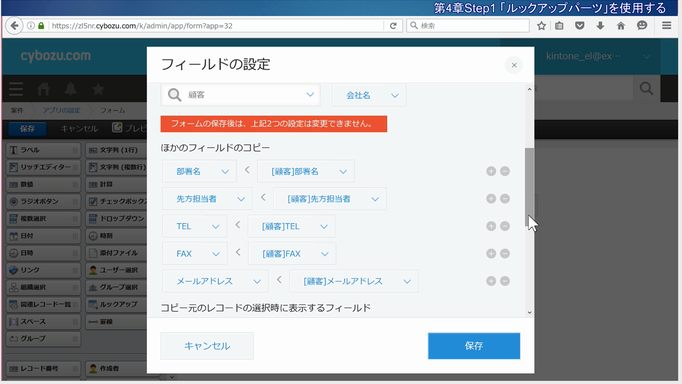Open the Firefox hamburger menu
This screenshot has width=682, height=384.
[666, 26]
